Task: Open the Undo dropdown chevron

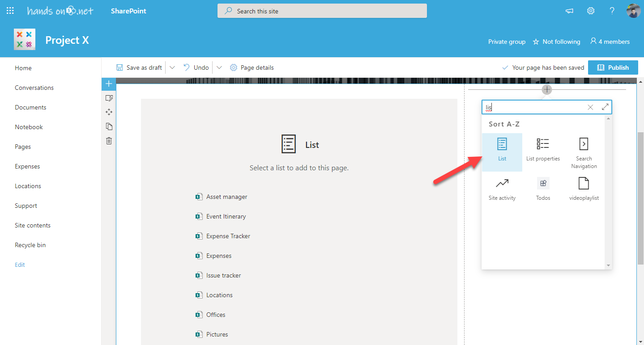Action: coord(219,67)
